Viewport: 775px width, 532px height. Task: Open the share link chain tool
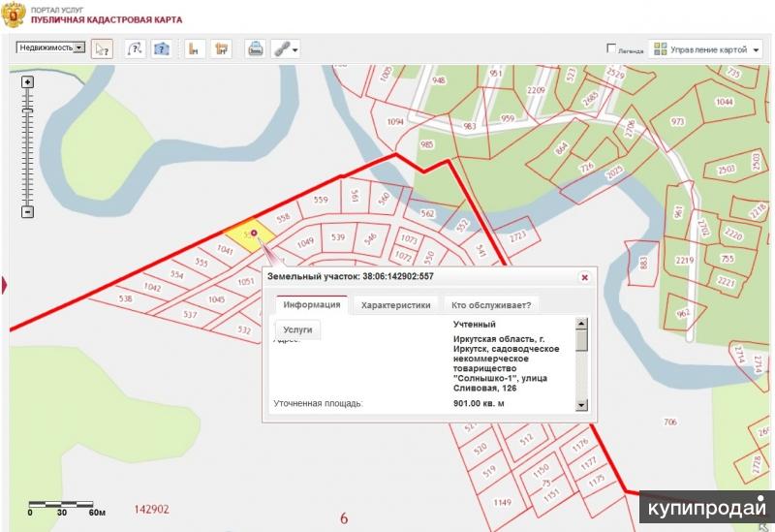(286, 49)
